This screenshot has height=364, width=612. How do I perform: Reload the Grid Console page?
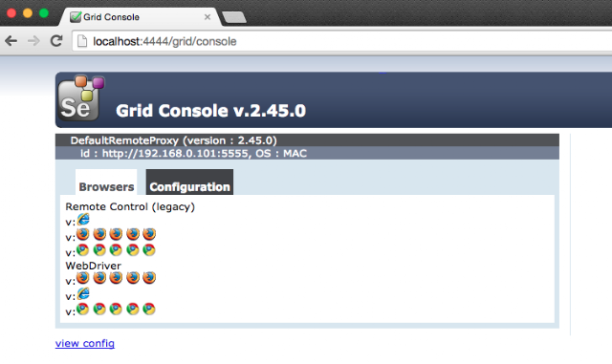[x=56, y=40]
